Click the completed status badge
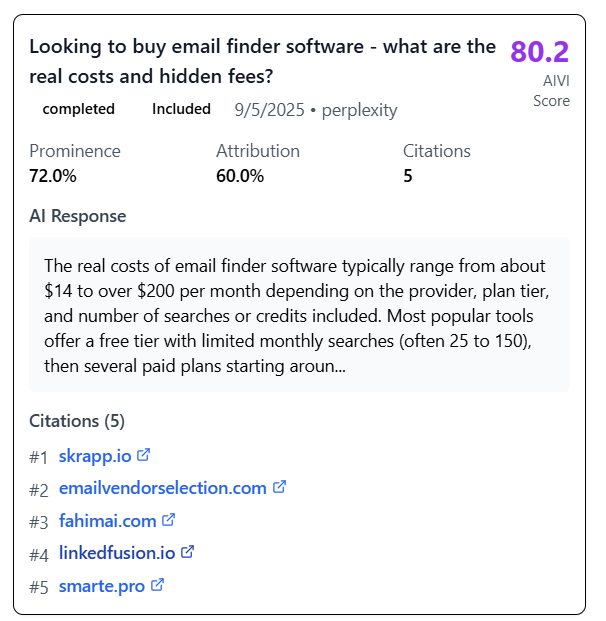 [x=78, y=109]
